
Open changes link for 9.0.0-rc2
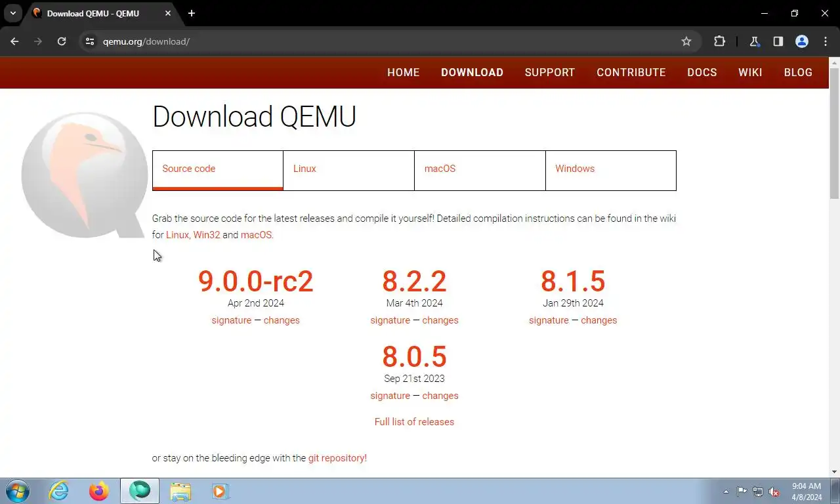click(282, 320)
